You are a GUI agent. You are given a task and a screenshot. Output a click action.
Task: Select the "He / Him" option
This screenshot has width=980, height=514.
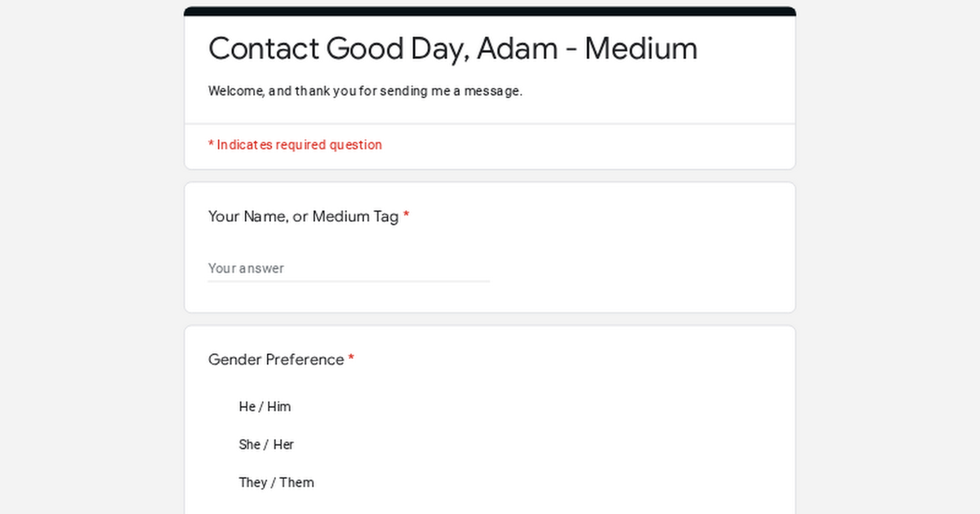(x=265, y=406)
